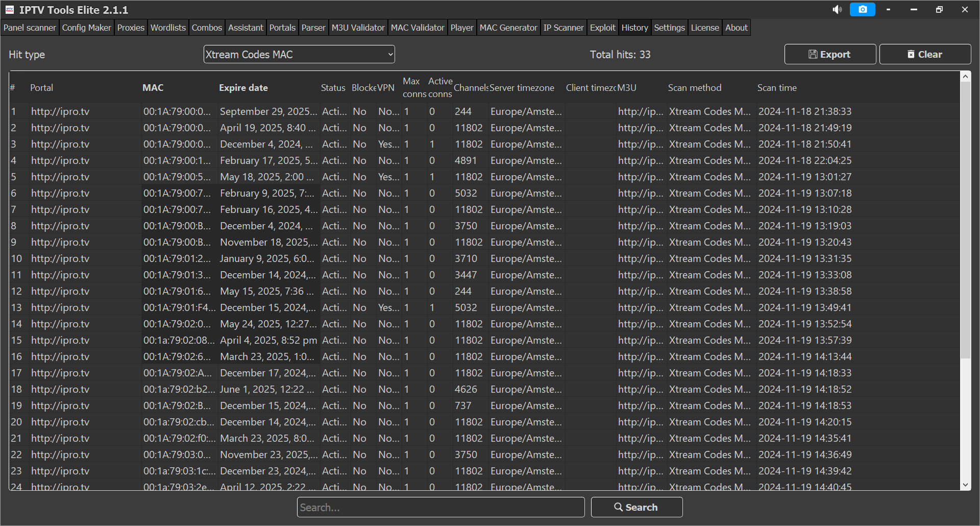
Task: Click expire date April 4, 2025, 8:52 pm
Action: [x=268, y=340]
